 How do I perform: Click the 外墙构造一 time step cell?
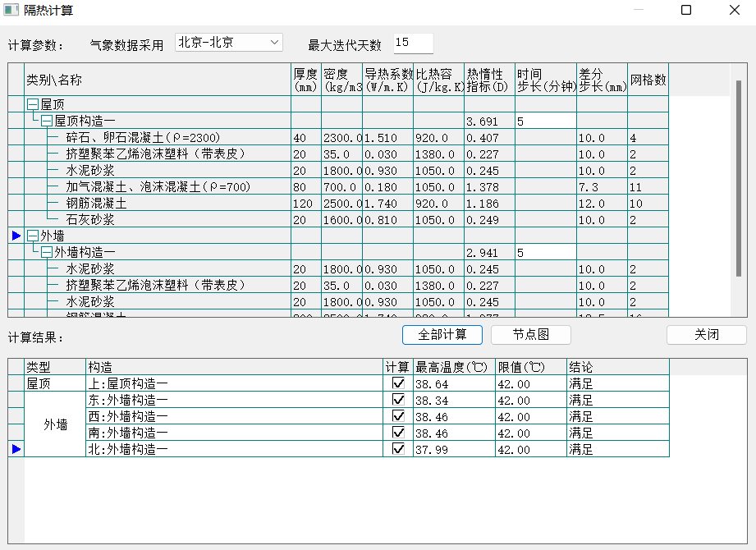pyautogui.click(x=545, y=252)
